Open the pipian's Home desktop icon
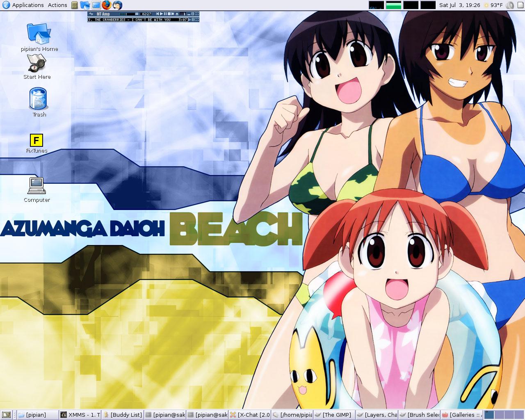Screen dimensions: 525x420 (x=39, y=38)
